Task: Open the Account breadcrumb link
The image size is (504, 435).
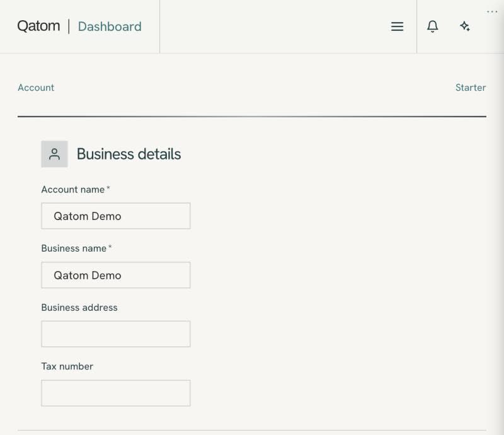Action: point(36,88)
